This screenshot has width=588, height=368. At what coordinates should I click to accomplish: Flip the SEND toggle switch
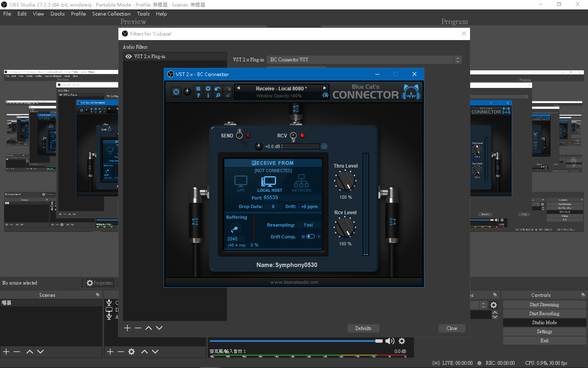coord(240,135)
